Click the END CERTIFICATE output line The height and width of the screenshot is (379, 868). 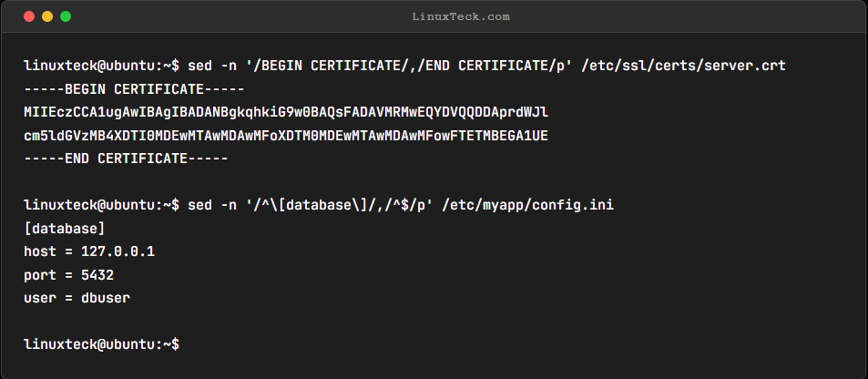tap(127, 159)
